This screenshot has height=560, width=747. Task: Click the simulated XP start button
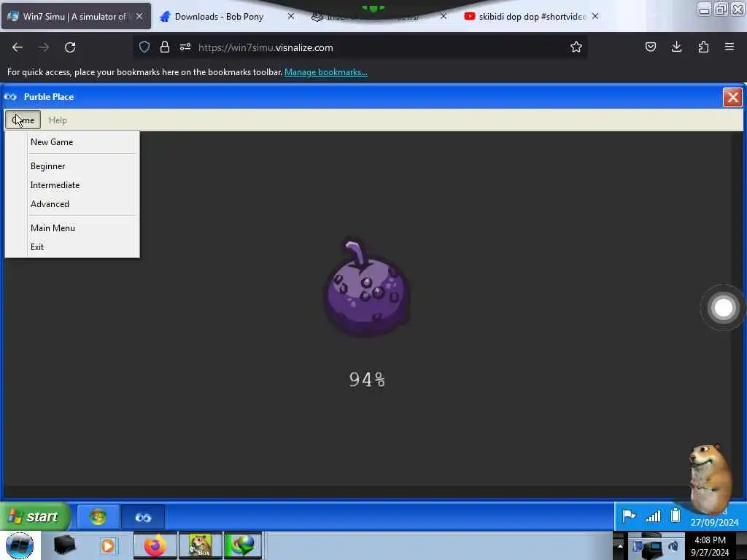pyautogui.click(x=35, y=516)
